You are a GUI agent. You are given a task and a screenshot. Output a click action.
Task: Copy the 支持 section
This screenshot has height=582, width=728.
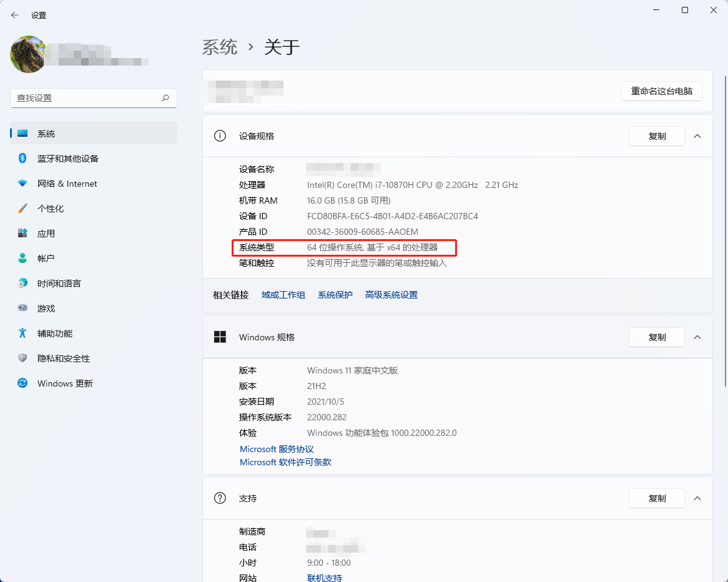(x=656, y=498)
